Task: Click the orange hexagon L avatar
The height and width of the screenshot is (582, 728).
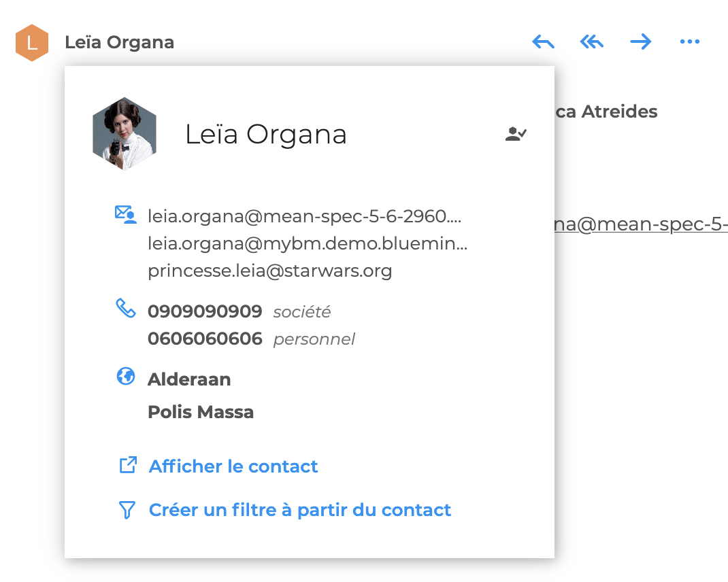Action: pyautogui.click(x=32, y=43)
